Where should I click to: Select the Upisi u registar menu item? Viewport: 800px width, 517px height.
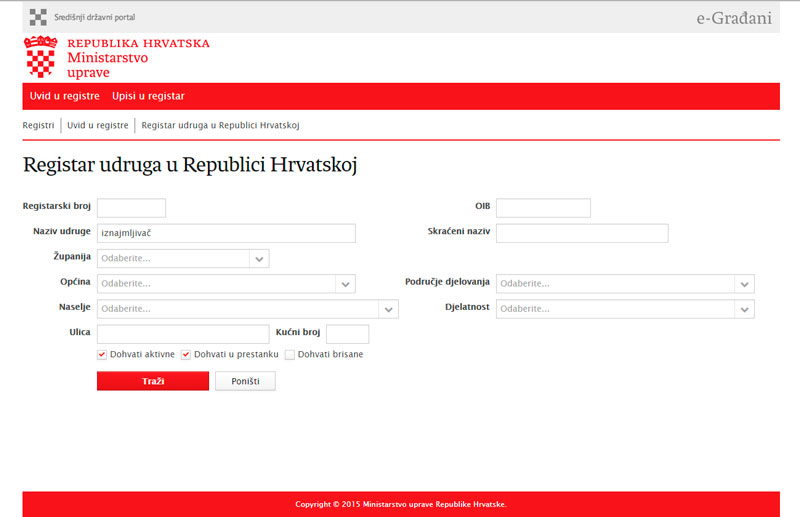point(148,96)
